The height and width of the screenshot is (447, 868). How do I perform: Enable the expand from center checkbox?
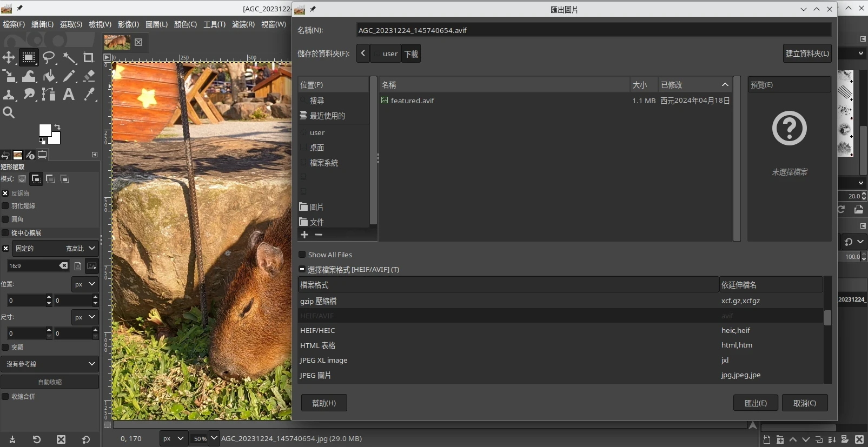pos(5,233)
